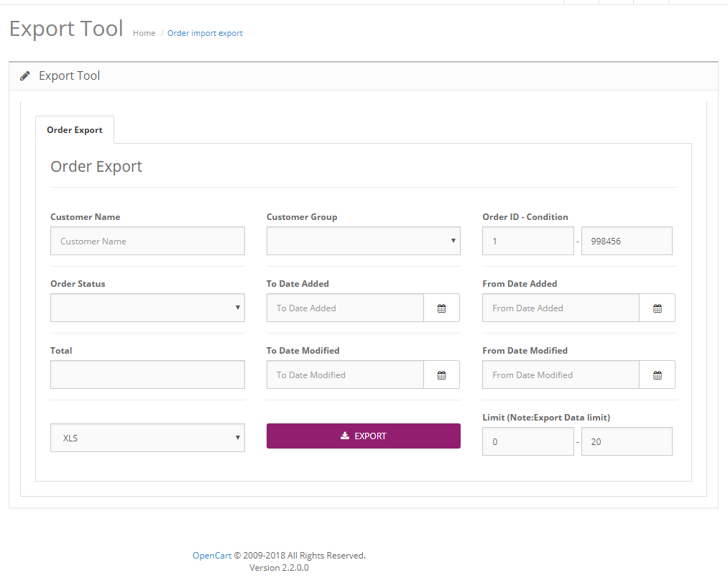Click the Order ID - Condition label
Image resolution: width=728 pixels, height=588 pixels.
click(x=525, y=217)
